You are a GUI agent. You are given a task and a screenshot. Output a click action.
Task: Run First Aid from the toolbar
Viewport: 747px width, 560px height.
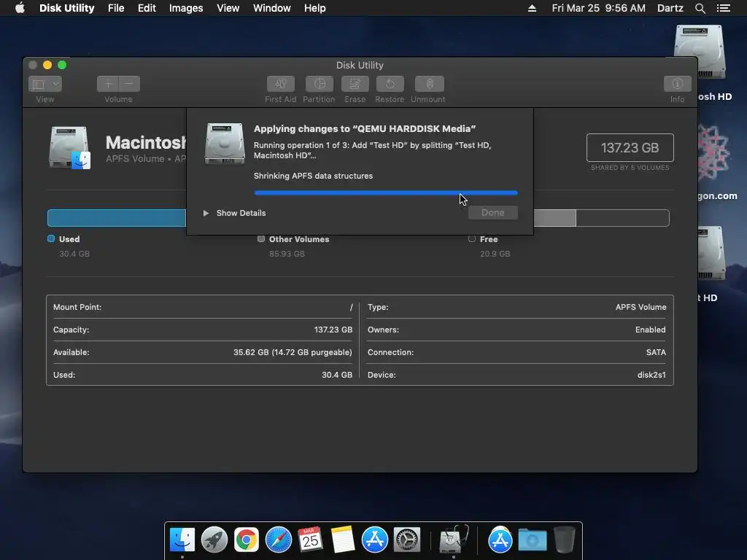[281, 85]
